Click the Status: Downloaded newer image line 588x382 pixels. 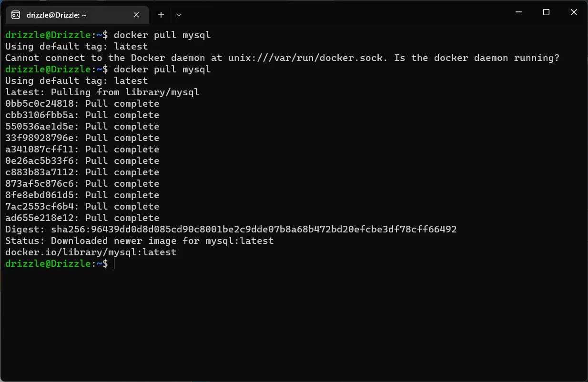point(139,241)
